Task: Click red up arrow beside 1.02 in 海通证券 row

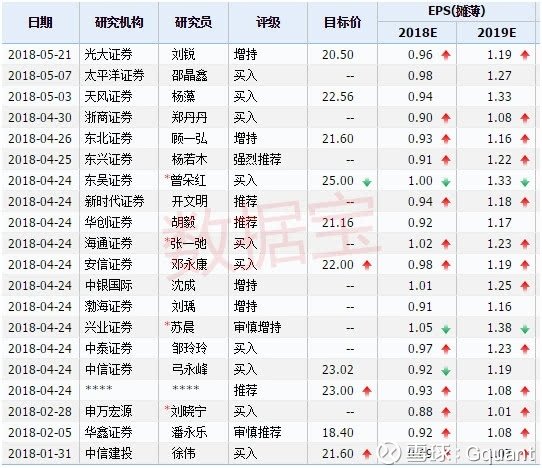Action: click(446, 244)
